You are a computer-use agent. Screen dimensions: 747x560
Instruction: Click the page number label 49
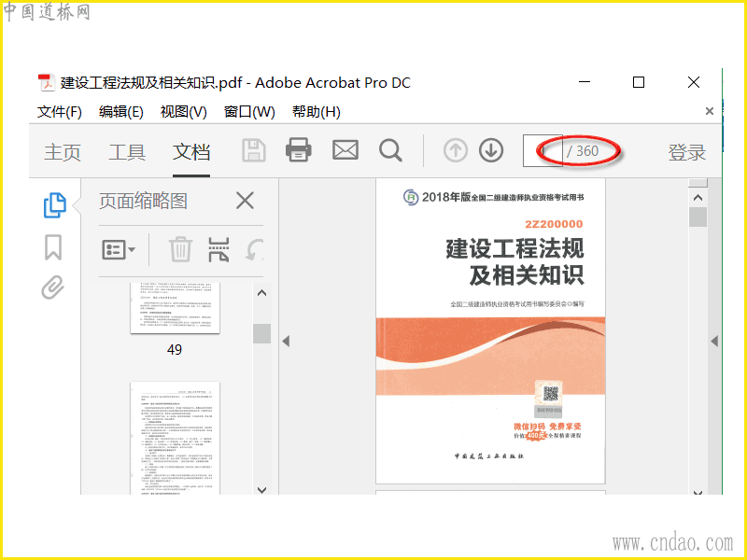point(175,349)
